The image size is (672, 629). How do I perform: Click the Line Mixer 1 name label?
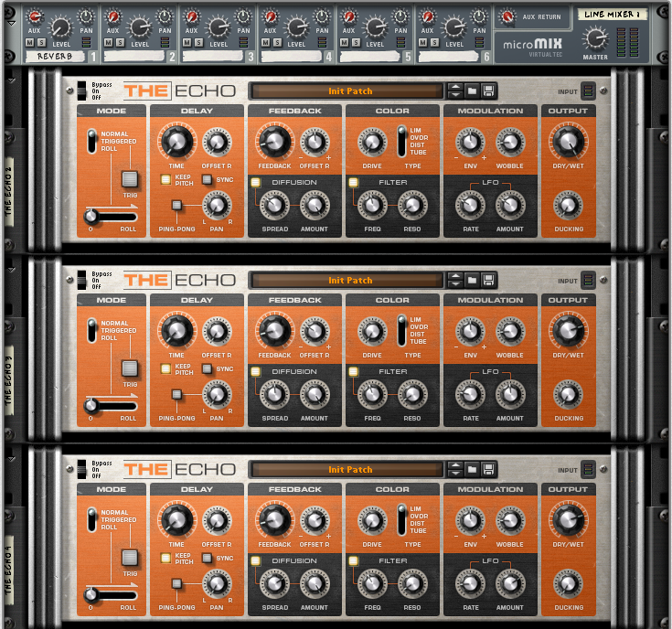(x=614, y=14)
